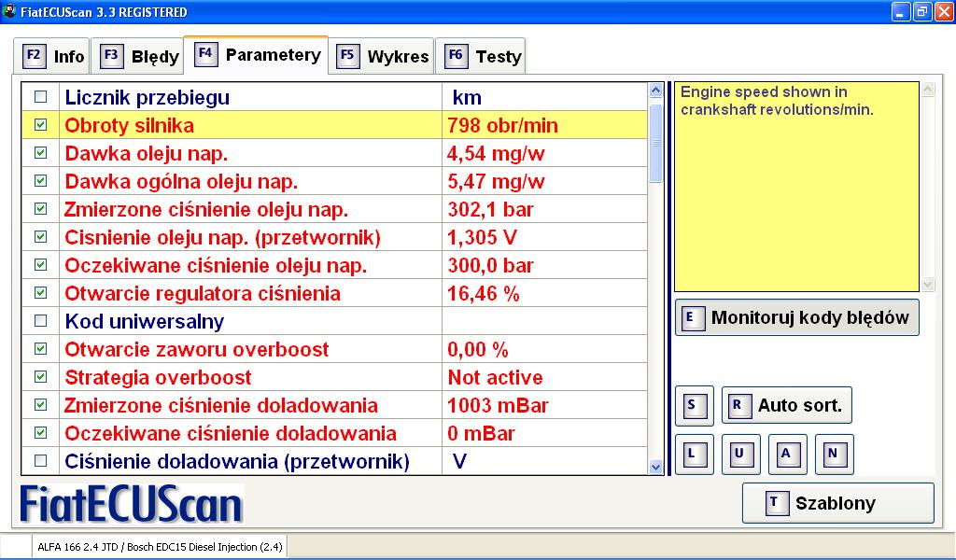Select Strategia overboost row label
Viewport: 956px width, 560px height.
[158, 378]
